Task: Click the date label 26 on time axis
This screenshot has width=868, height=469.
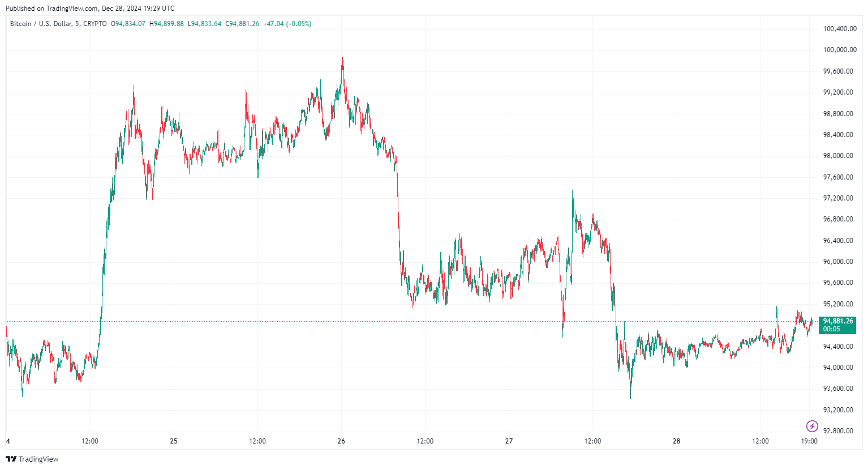Action: [x=341, y=441]
